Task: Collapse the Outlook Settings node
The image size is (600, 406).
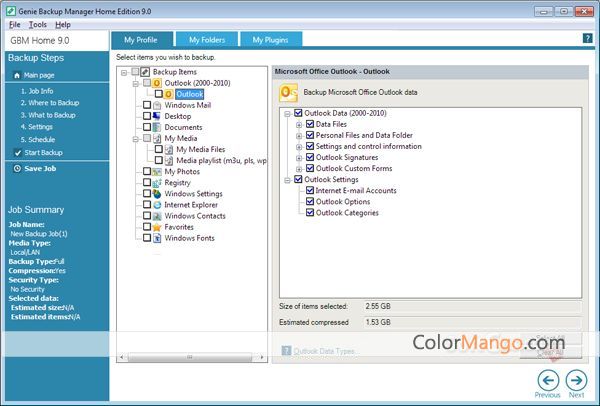Action: coord(287,180)
